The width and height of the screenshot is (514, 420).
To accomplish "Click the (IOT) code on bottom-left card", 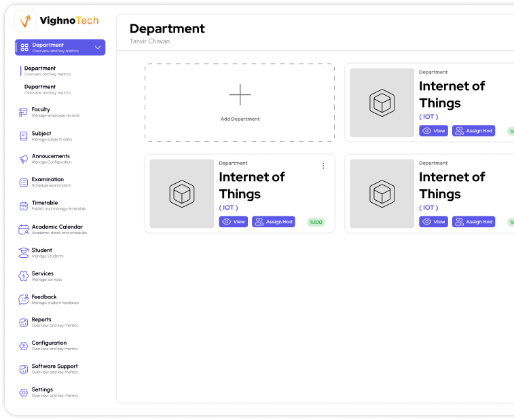I will (x=228, y=208).
